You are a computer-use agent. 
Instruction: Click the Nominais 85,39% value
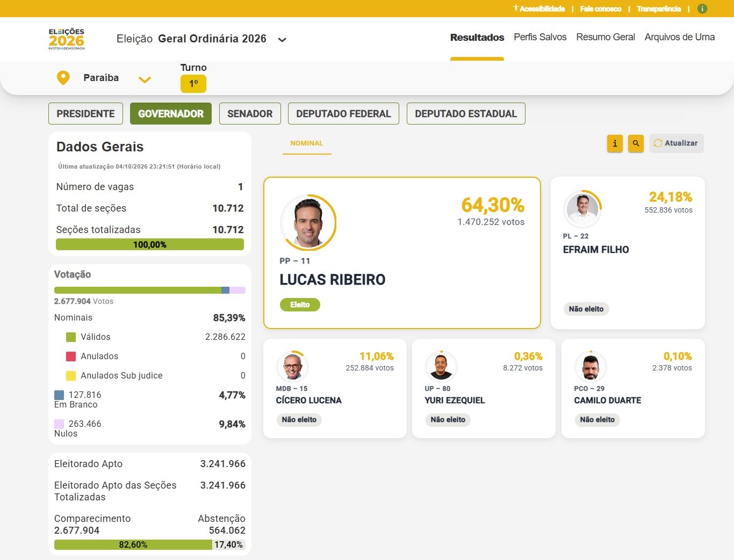pos(229,318)
